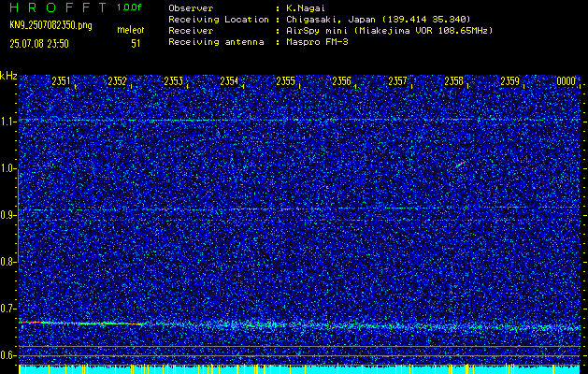The image size is (588, 374).
Task: Click the meteor count value 51
Action: (136, 44)
